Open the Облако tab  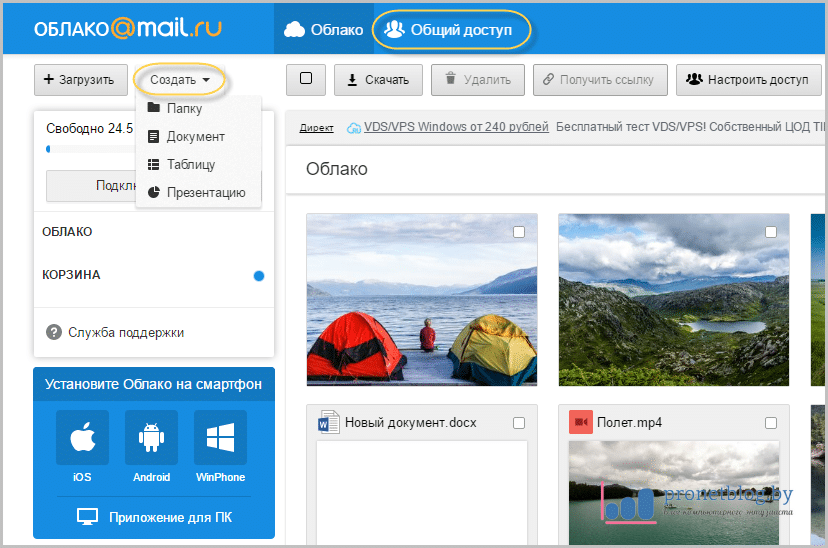point(324,30)
